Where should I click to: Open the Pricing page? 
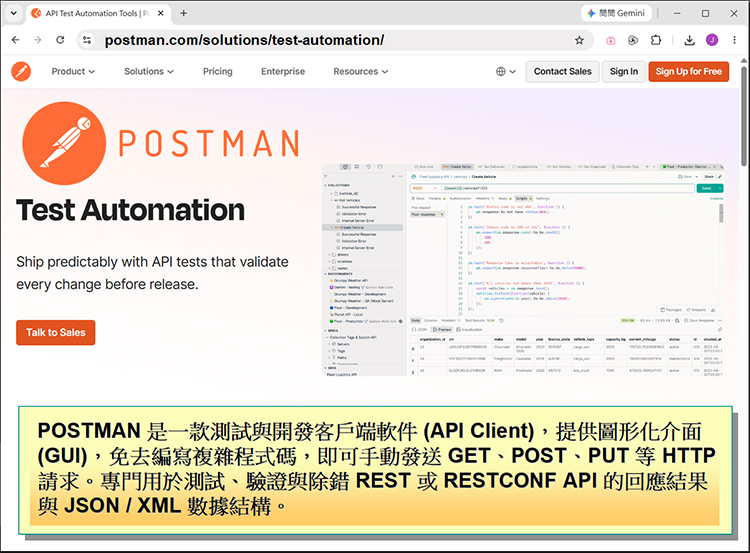tap(218, 71)
